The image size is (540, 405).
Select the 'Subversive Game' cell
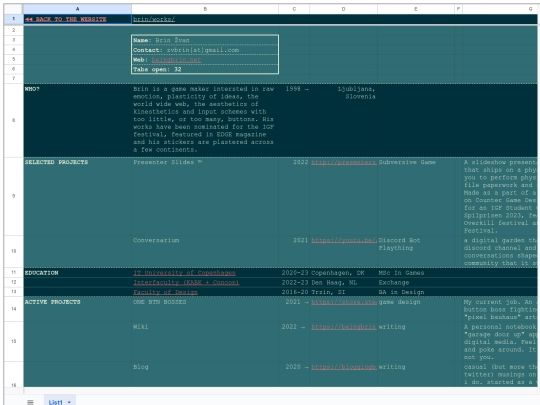click(416, 196)
